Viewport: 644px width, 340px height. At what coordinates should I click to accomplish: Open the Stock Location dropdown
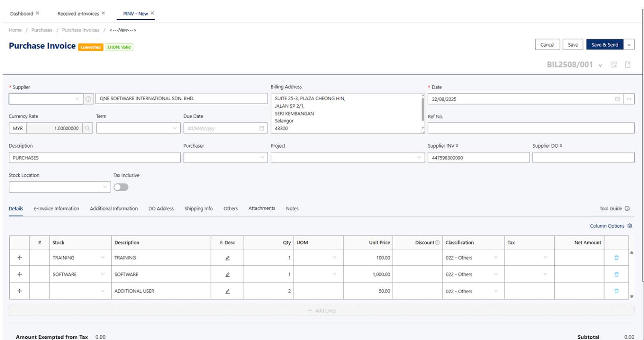(x=60, y=187)
